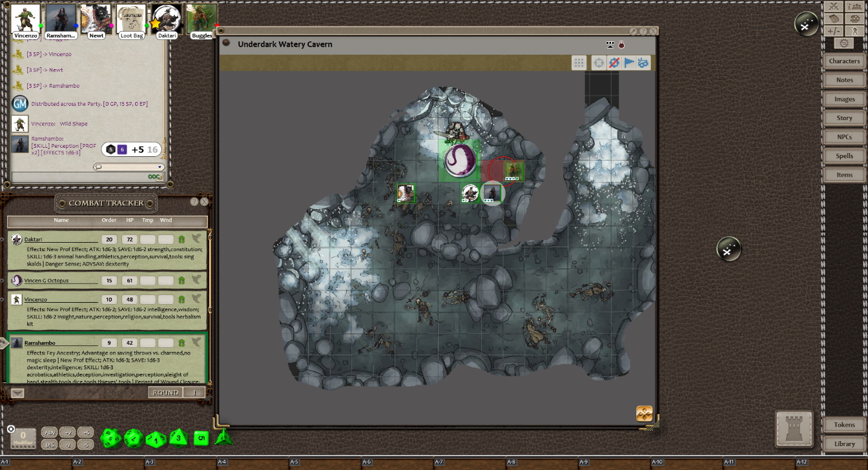Open the Characters list
This screenshot has height=470, width=868.
(844, 61)
